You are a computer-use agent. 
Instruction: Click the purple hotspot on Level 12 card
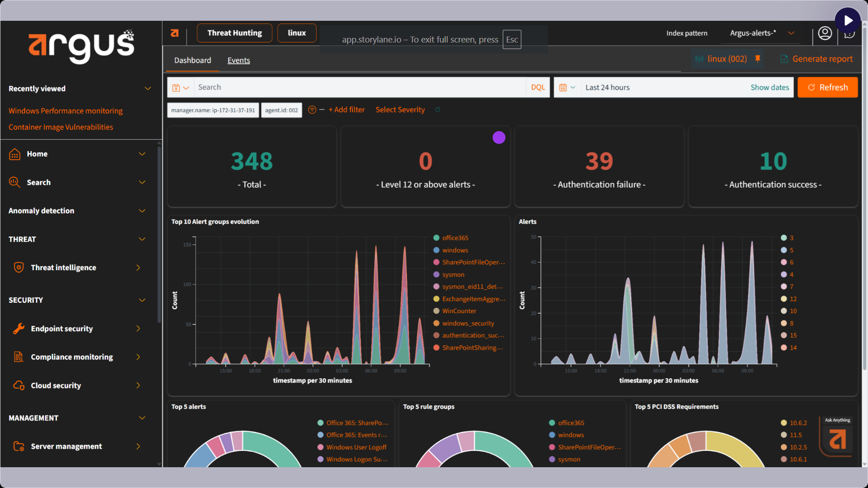pos(499,137)
